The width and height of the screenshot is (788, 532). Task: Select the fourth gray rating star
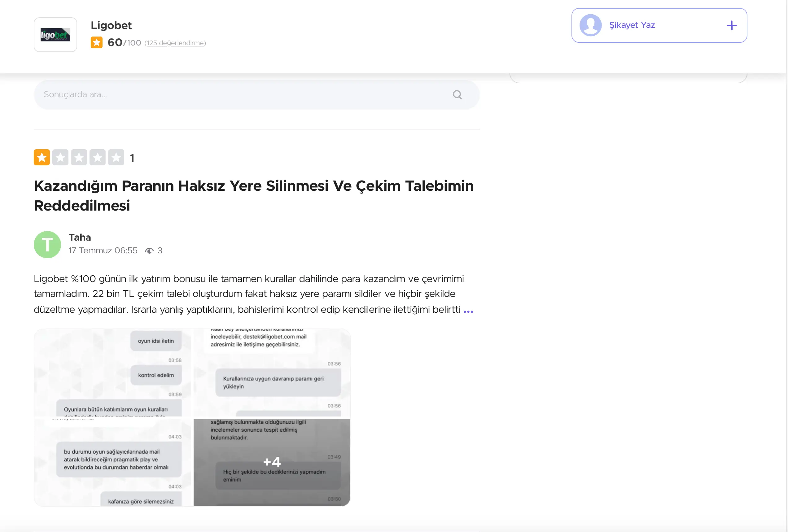coord(98,157)
